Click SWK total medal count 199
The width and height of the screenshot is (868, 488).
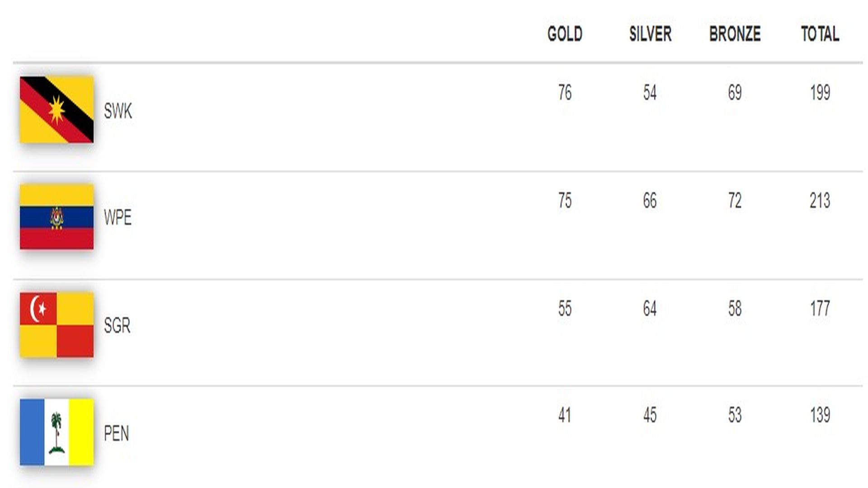pos(820,93)
